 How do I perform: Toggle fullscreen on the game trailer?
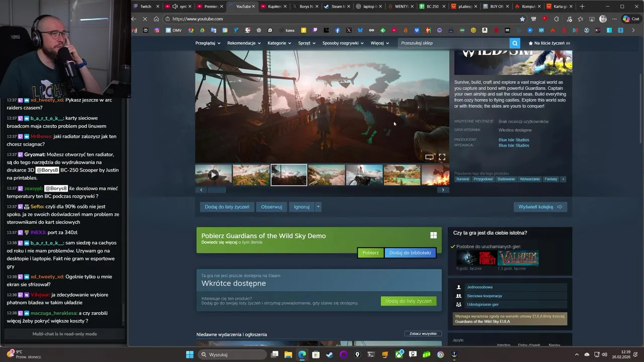coord(442,157)
